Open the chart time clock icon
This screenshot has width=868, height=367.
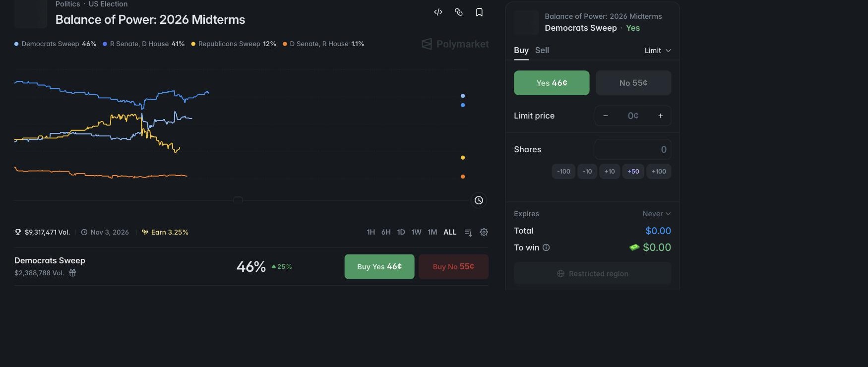479,200
